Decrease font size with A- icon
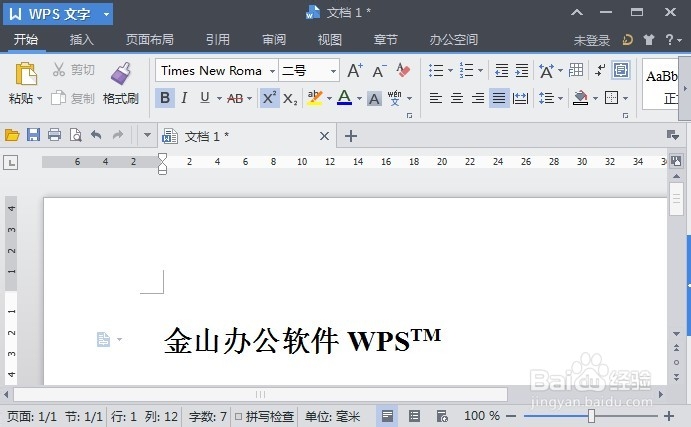Image resolution: width=691 pixels, height=427 pixels. 379,71
